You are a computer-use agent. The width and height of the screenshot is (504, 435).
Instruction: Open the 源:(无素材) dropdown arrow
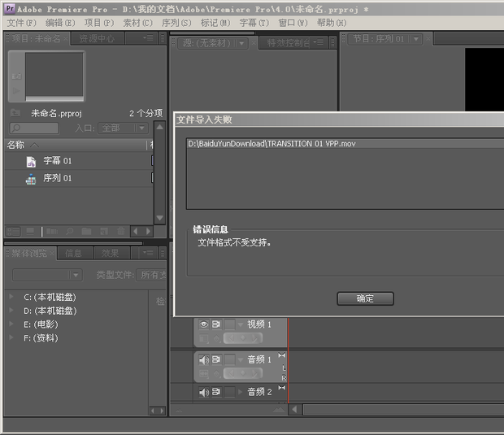pyautogui.click(x=241, y=43)
